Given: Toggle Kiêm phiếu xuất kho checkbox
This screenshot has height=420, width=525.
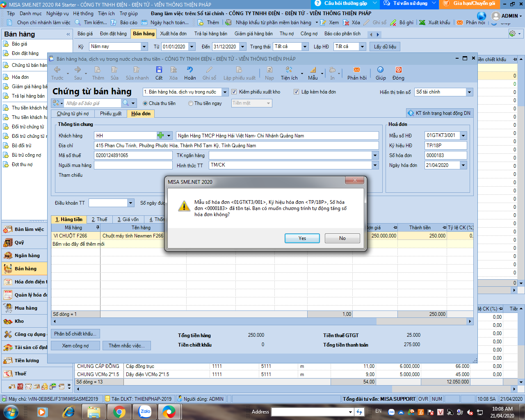Looking at the screenshot, I should click(x=234, y=92).
